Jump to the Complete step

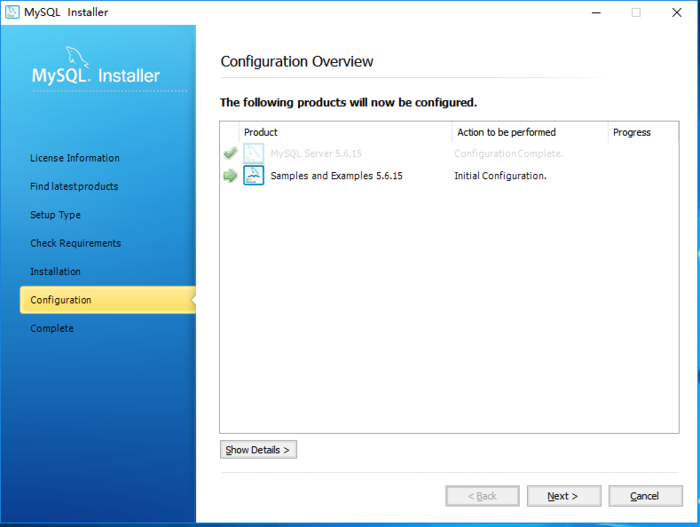pos(52,328)
